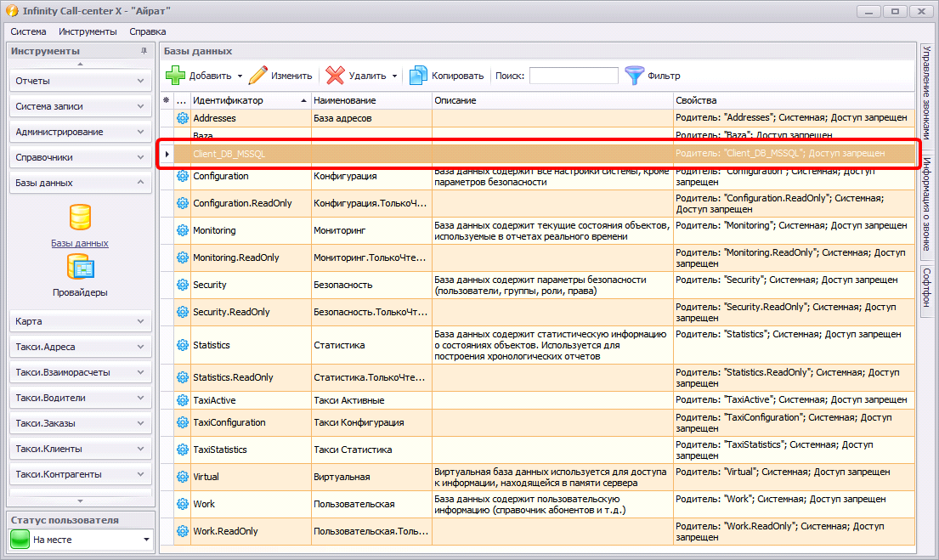Click the funnel Filter icon

coord(634,76)
